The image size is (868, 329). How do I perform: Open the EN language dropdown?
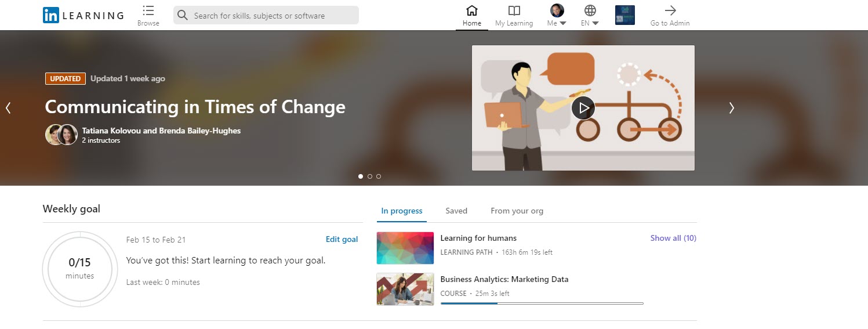tap(590, 16)
